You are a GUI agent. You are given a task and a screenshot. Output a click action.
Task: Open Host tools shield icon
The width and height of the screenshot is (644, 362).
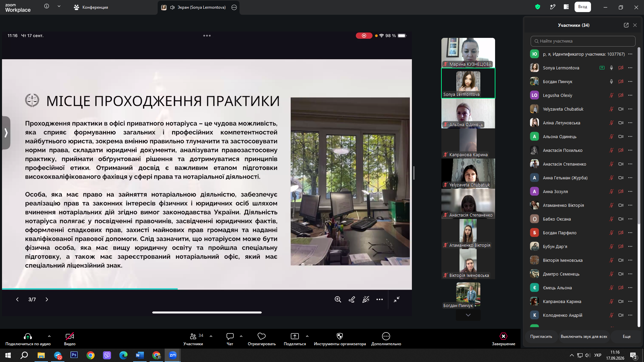tap(340, 336)
